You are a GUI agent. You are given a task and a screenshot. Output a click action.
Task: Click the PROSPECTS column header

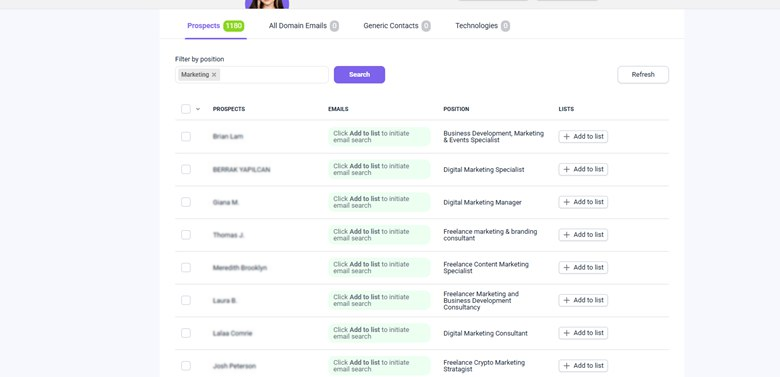point(229,109)
